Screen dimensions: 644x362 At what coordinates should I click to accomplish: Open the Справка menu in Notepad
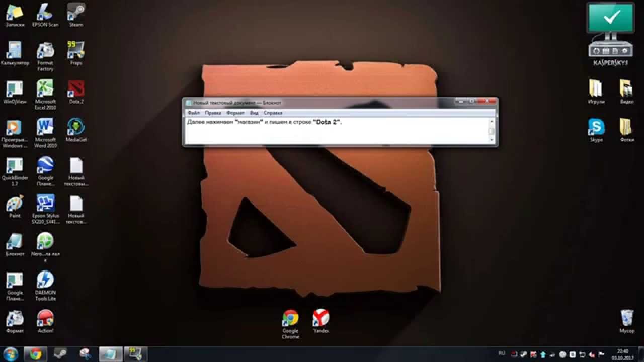(273, 113)
